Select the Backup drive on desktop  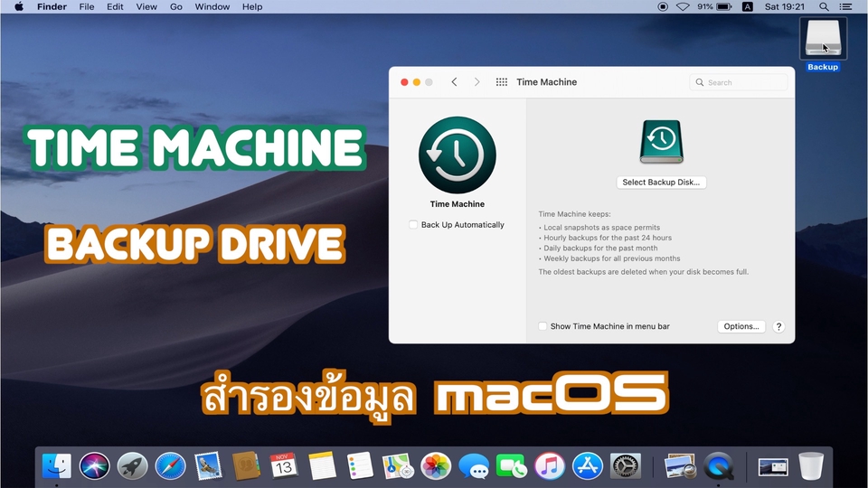click(823, 44)
